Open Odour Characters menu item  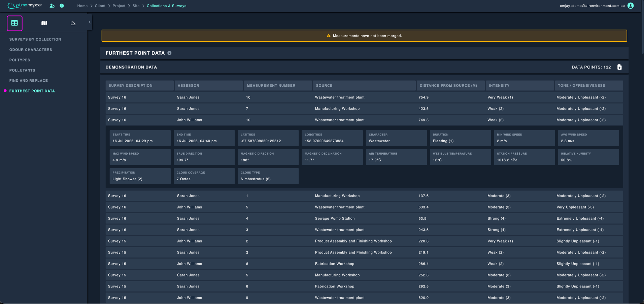tap(31, 50)
